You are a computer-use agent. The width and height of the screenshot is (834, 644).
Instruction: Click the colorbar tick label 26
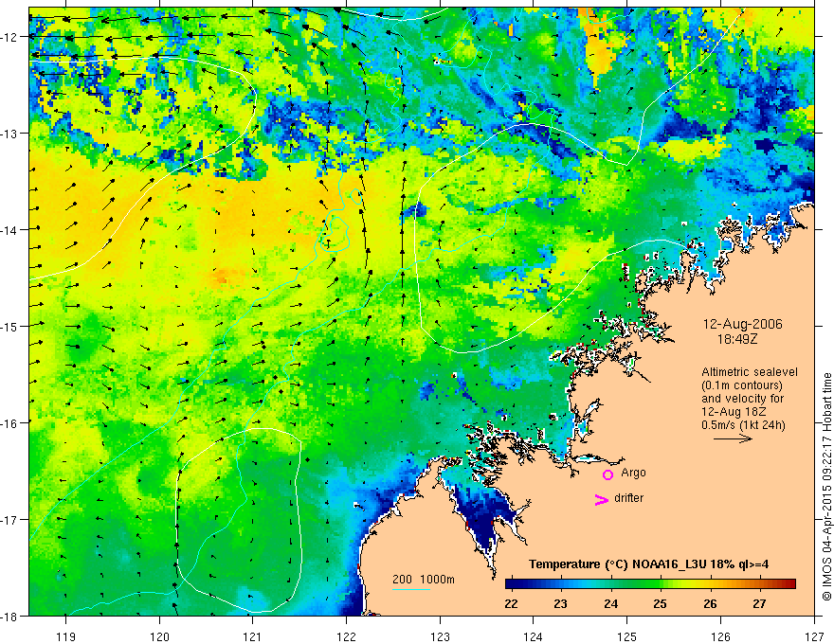click(x=710, y=603)
